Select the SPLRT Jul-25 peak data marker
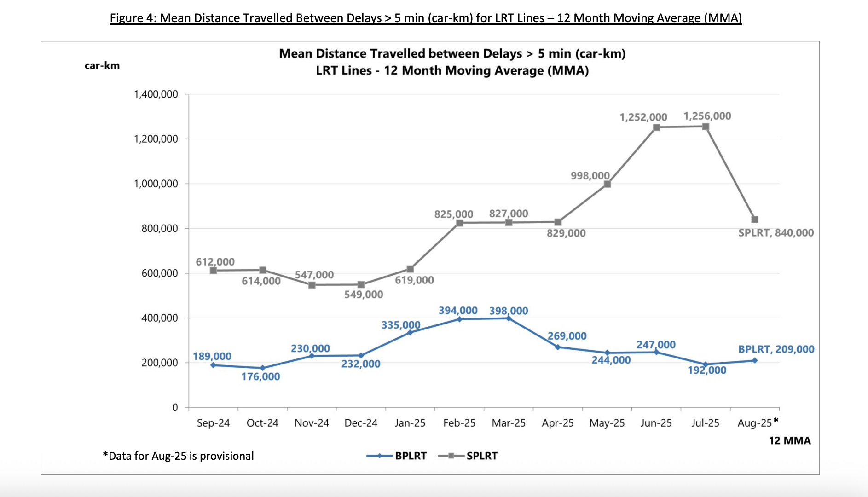868x497 pixels. tap(706, 127)
